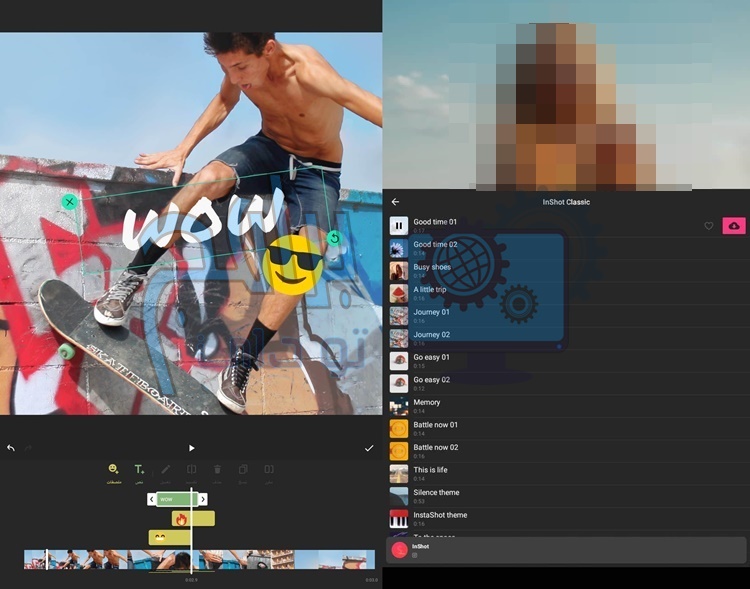Tap the add sticker emoji tool
This screenshot has width=750, height=589.
[113, 469]
